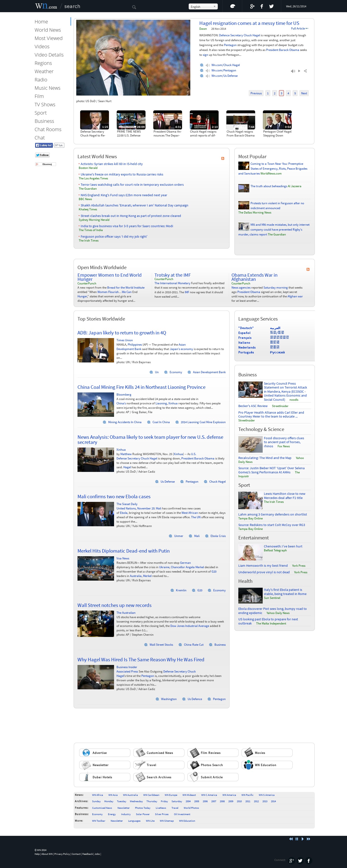This screenshot has height=868, width=347.
Task: Open 'PRIME TIME NEWS' video thumbnail
Action: [131, 120]
